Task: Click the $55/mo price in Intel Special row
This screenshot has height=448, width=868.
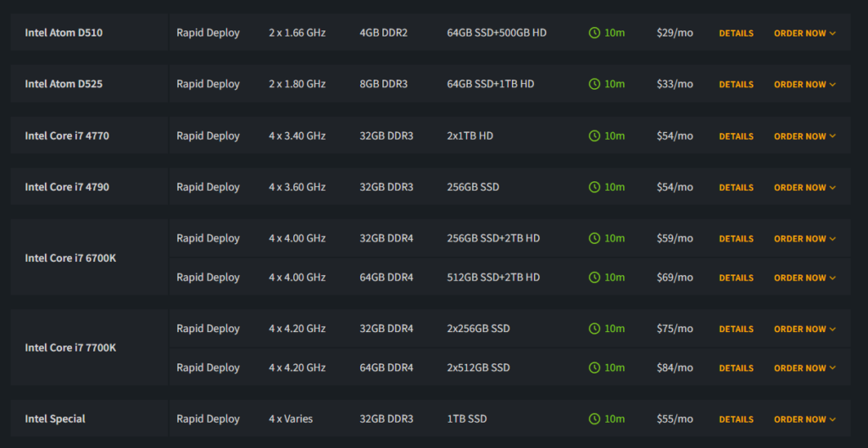Action: tap(674, 419)
